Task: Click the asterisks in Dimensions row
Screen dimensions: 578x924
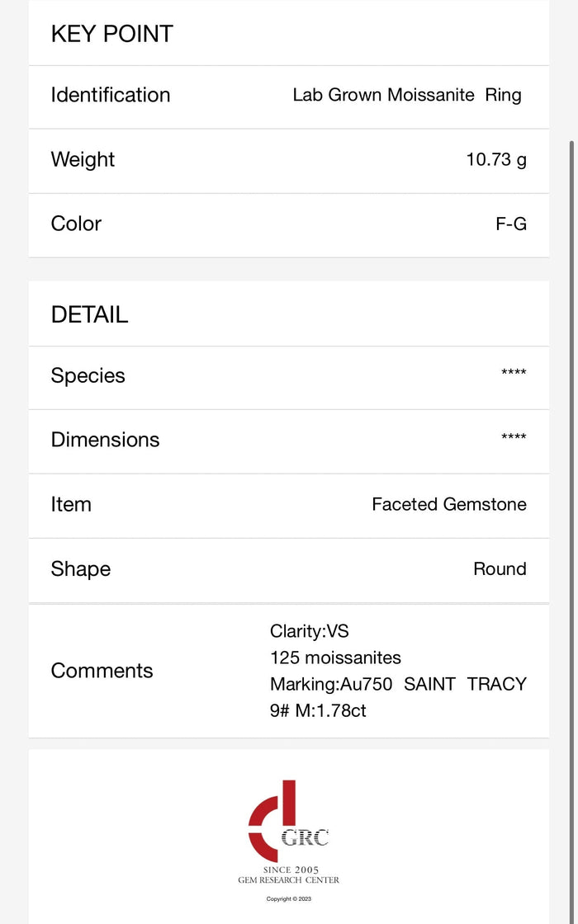Action: [514, 436]
